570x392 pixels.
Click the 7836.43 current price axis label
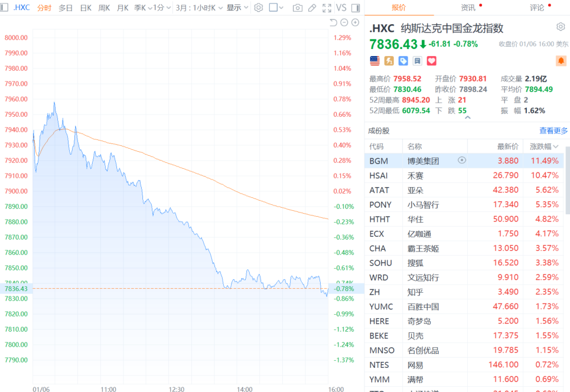coord(16,289)
